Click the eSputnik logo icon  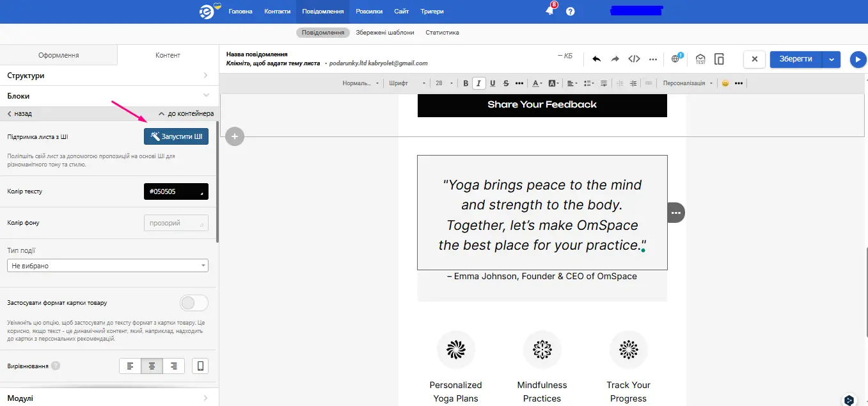coord(209,12)
